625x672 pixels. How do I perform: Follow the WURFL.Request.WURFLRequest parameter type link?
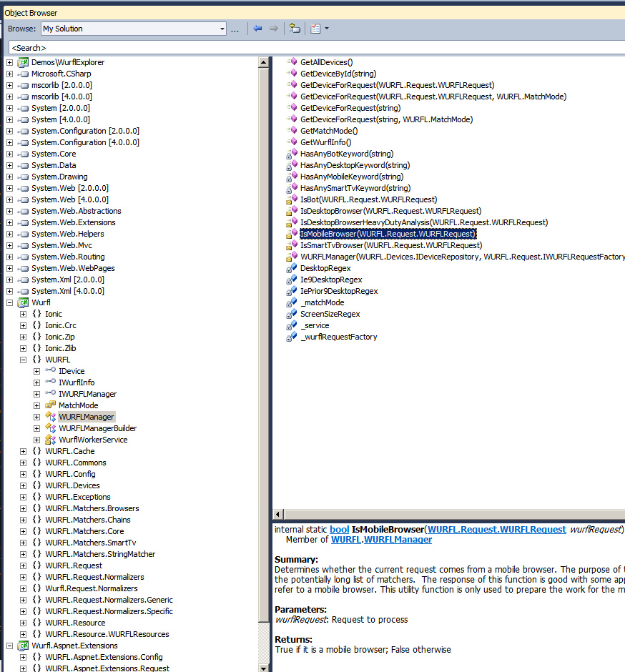pyautogui.click(x=497, y=530)
